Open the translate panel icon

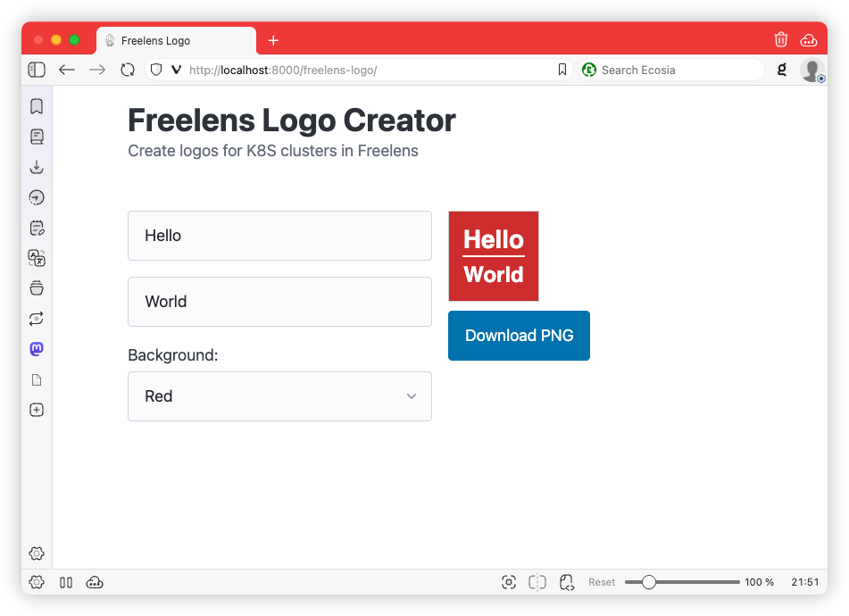[x=37, y=258]
